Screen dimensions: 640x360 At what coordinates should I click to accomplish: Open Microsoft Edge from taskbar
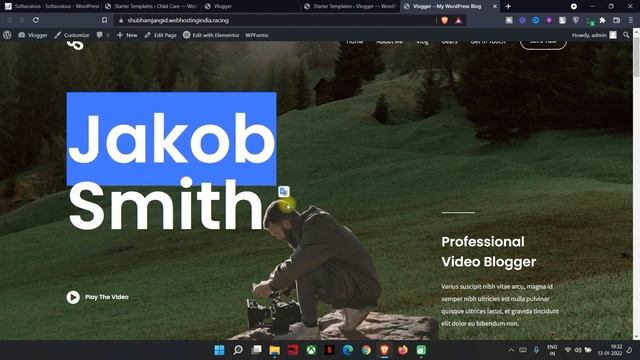click(x=348, y=350)
